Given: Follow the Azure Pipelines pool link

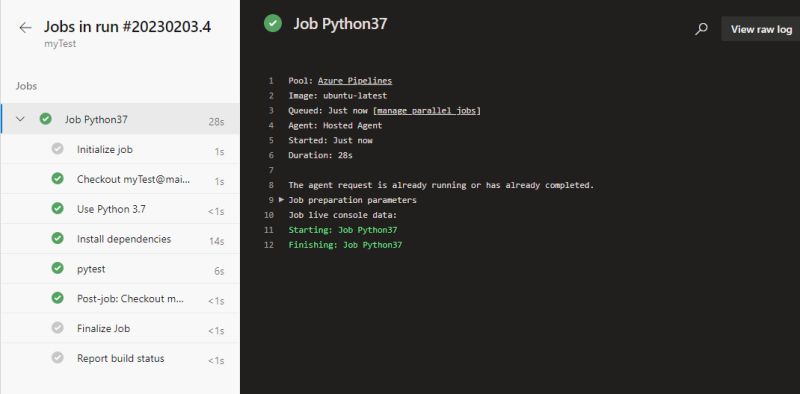Looking at the screenshot, I should 355,81.
